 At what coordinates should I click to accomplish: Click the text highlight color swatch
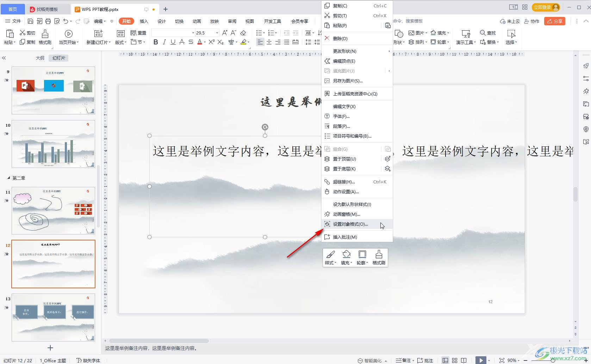(x=243, y=42)
